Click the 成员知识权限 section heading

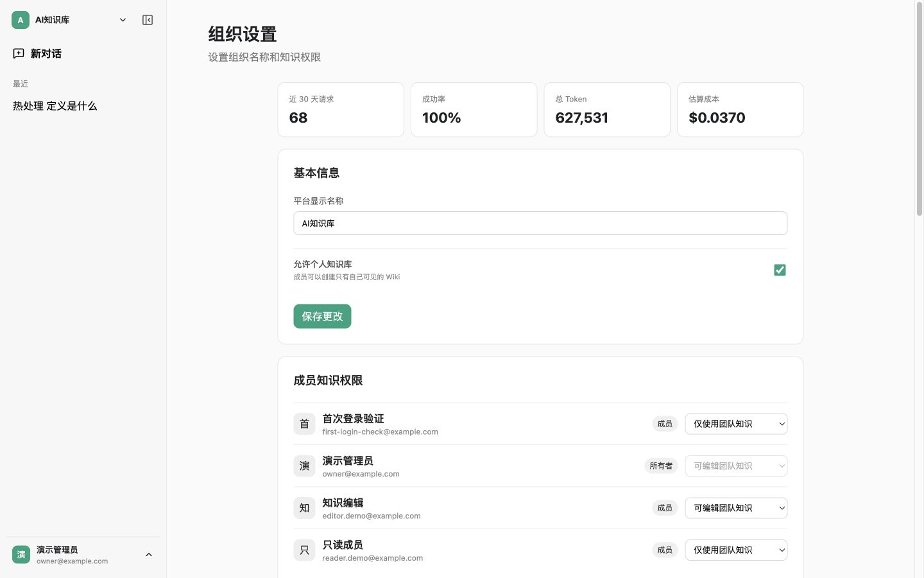pos(328,380)
